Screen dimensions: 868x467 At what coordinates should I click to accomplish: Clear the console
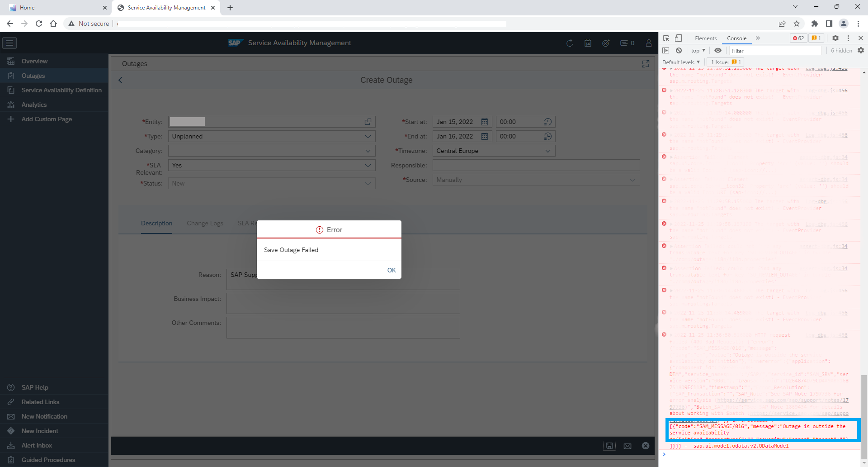(679, 51)
